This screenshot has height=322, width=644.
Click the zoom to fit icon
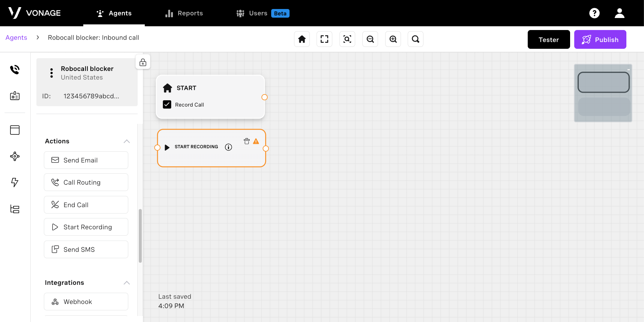click(x=347, y=39)
